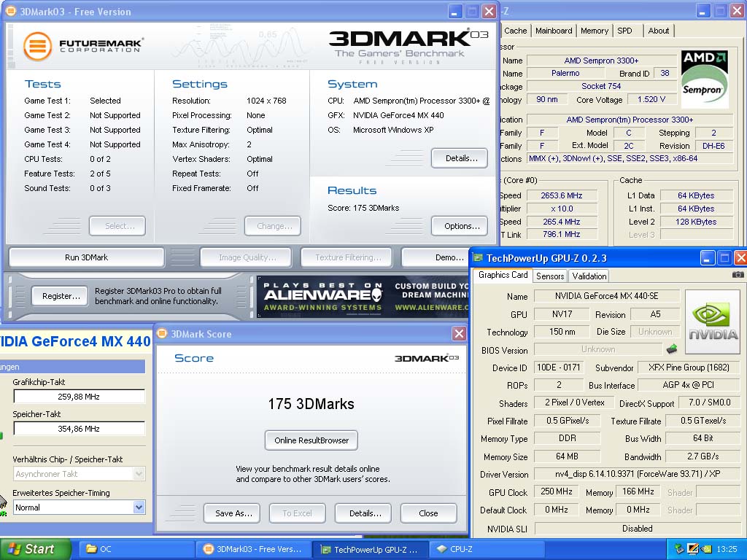747x560 pixels.
Task: Click the Register... button
Action: pos(60,296)
